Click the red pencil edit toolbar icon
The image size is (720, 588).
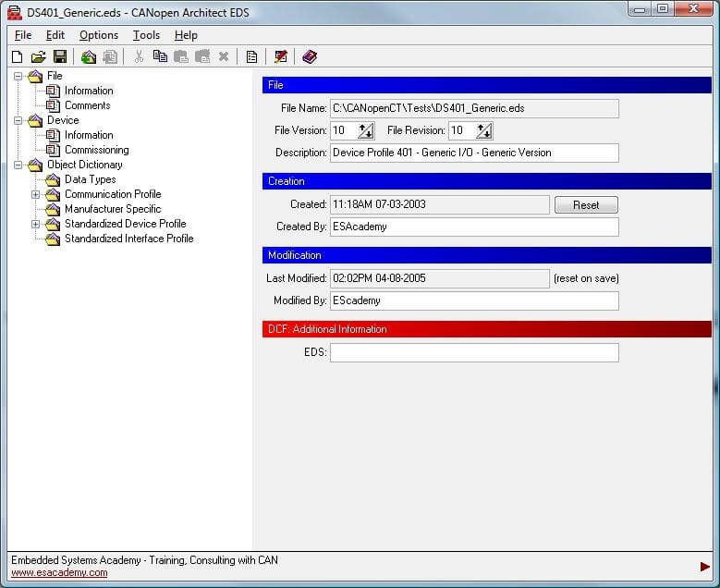tap(280, 57)
